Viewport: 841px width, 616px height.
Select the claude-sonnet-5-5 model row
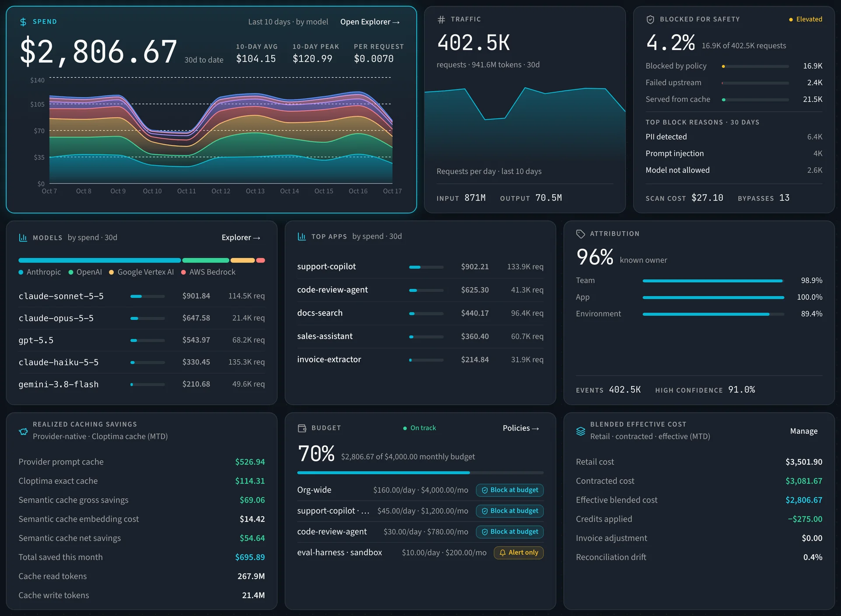tap(141, 296)
